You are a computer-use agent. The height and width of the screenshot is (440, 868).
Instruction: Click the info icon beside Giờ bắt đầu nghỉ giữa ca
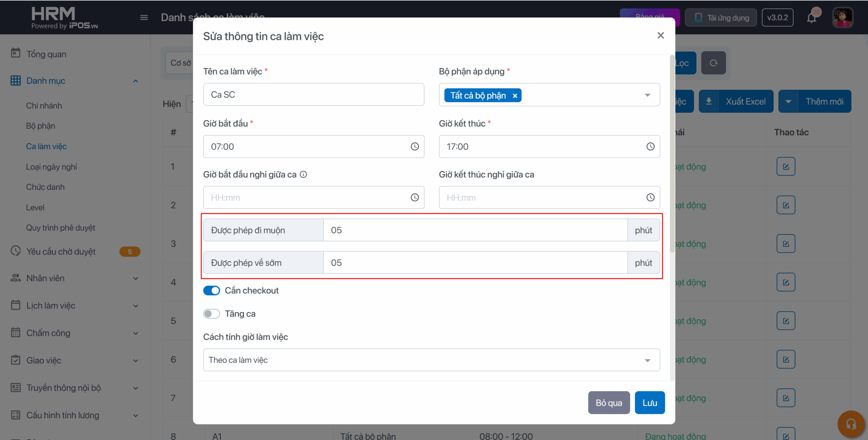303,174
